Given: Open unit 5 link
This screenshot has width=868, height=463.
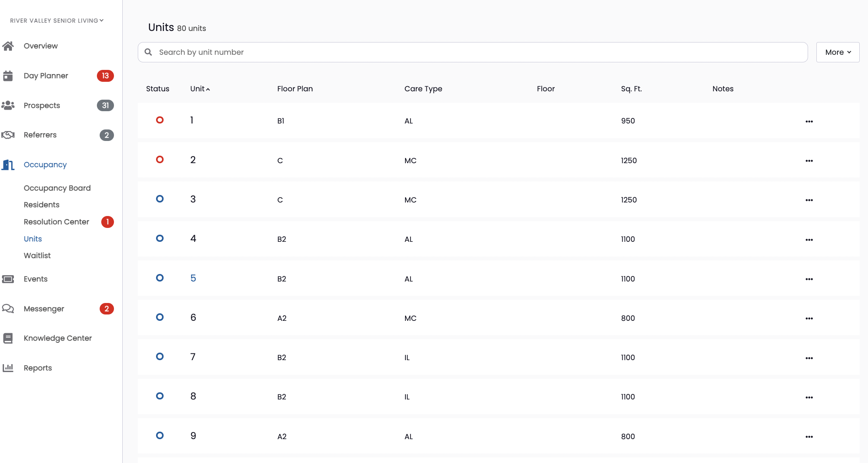Looking at the screenshot, I should (193, 278).
